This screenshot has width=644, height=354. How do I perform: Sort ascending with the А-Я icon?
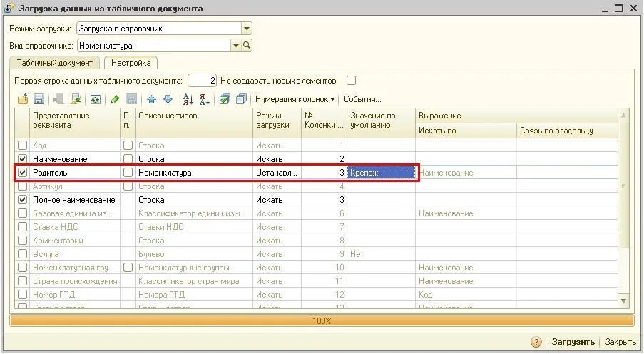click(x=188, y=99)
